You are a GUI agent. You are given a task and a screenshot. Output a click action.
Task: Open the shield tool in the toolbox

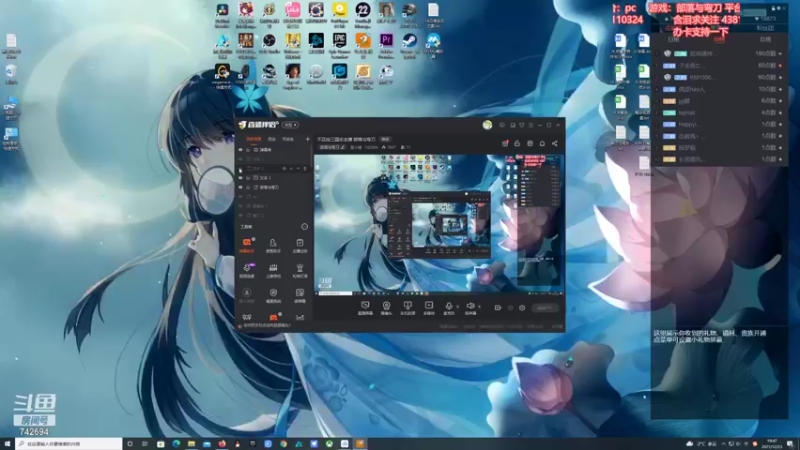click(x=273, y=295)
